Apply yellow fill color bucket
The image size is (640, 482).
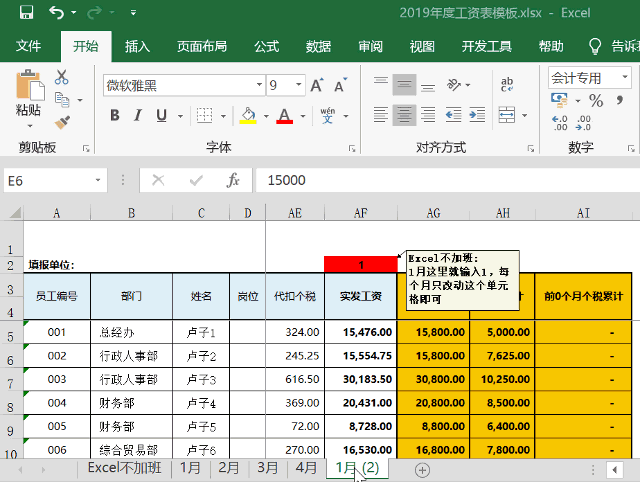[248, 116]
